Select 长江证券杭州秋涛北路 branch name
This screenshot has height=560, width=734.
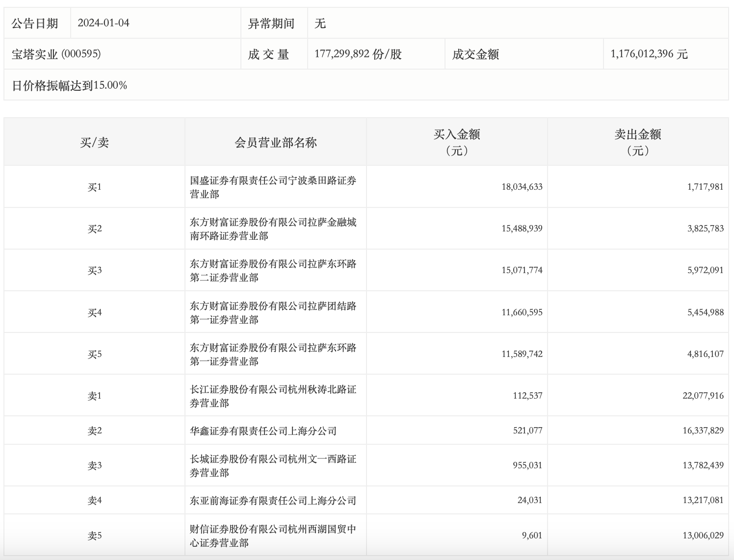(x=273, y=396)
